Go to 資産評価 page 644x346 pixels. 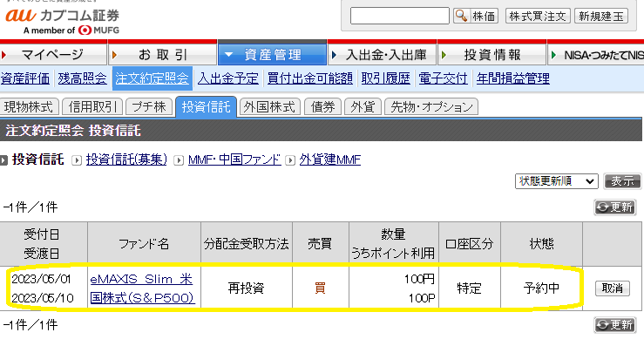click(24, 78)
